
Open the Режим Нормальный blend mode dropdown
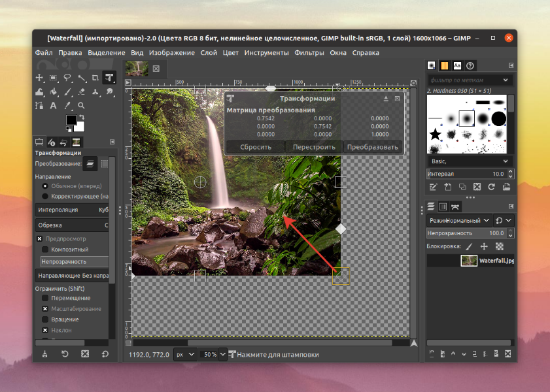(459, 220)
